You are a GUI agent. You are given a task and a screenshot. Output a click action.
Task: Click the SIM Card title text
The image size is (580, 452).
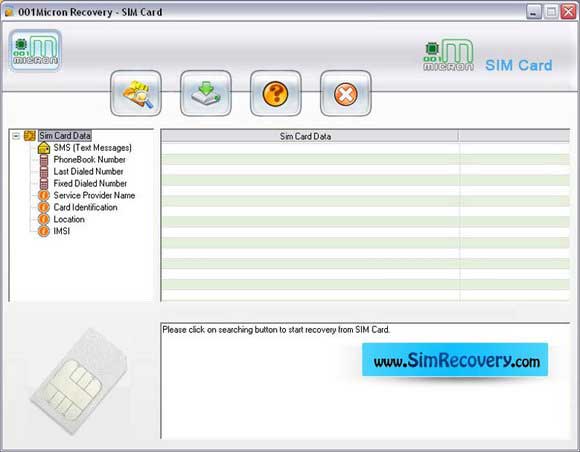519,65
